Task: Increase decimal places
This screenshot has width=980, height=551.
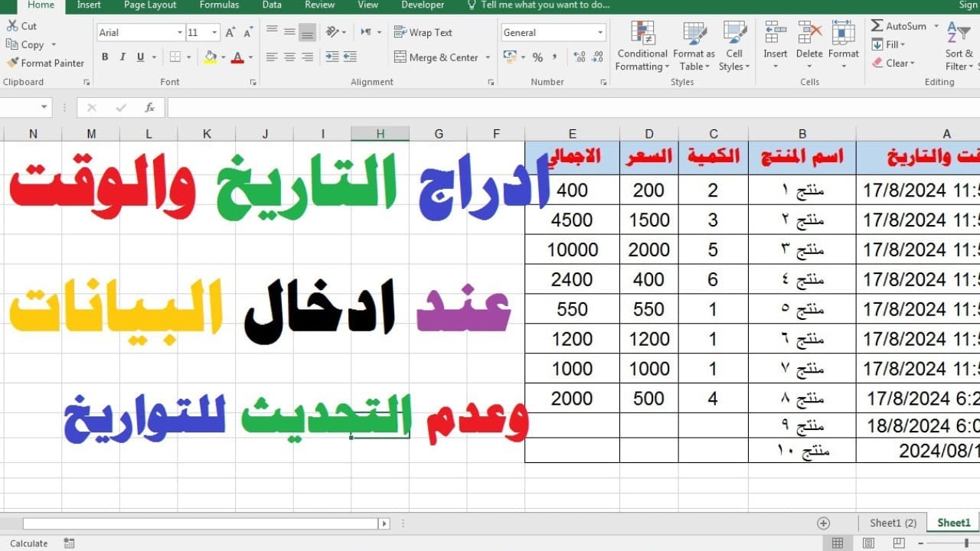Action: coord(579,57)
